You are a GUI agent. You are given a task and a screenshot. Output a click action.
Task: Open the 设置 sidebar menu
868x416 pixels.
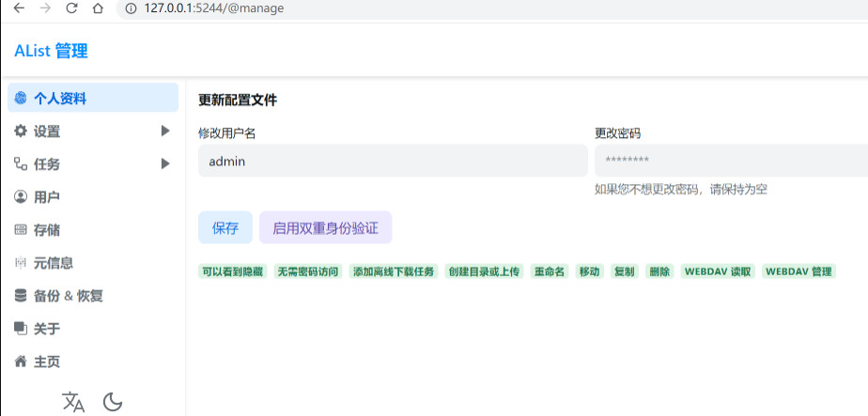click(x=93, y=131)
